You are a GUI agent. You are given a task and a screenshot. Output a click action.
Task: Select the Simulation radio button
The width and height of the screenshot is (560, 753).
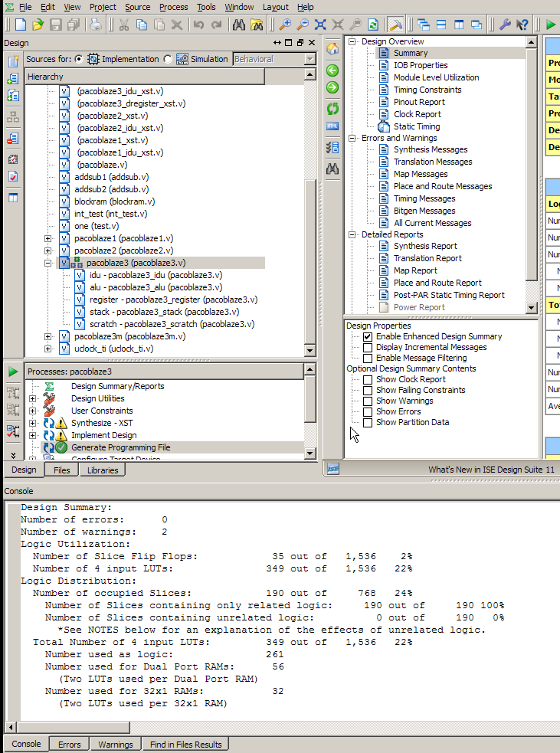(167, 59)
